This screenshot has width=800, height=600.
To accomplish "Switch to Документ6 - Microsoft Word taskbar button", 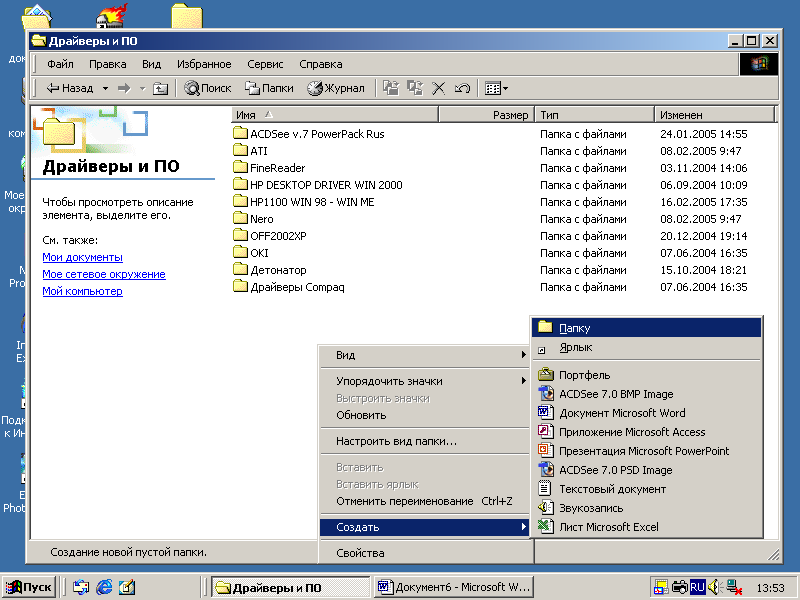I will point(454,587).
